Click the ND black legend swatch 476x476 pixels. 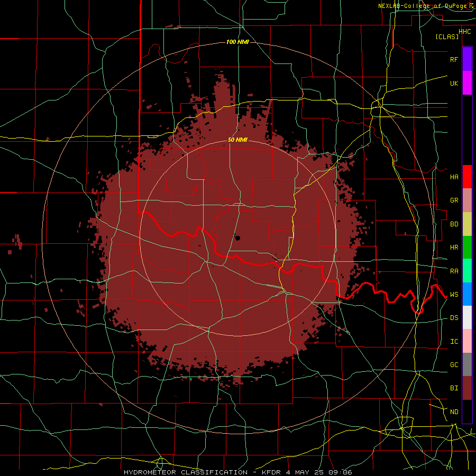pyautogui.click(x=467, y=411)
